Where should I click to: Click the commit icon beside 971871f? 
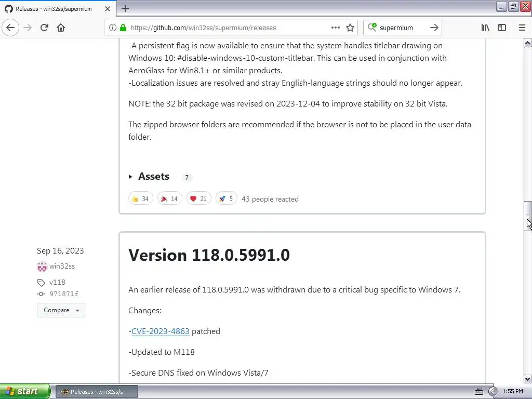tap(41, 294)
